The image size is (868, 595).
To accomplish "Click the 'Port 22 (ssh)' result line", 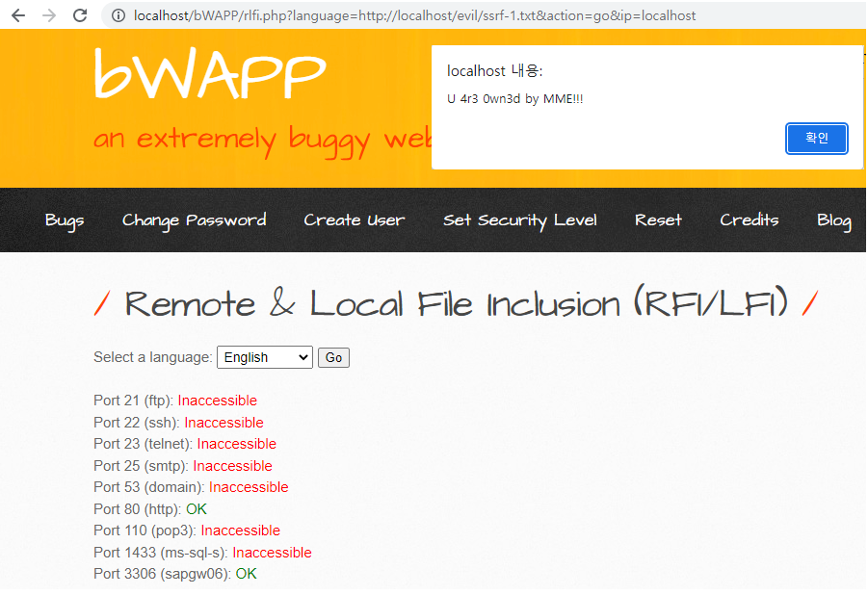I will point(179,423).
